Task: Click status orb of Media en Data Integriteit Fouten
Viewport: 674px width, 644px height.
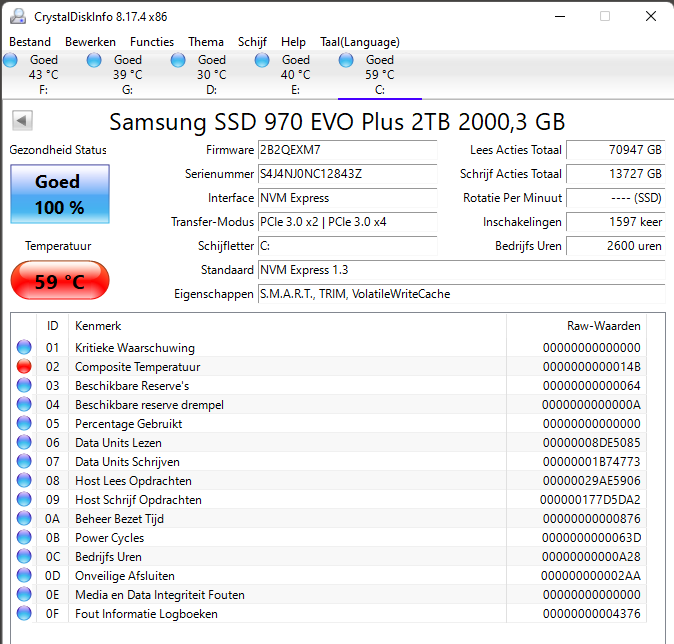Action: tap(24, 594)
